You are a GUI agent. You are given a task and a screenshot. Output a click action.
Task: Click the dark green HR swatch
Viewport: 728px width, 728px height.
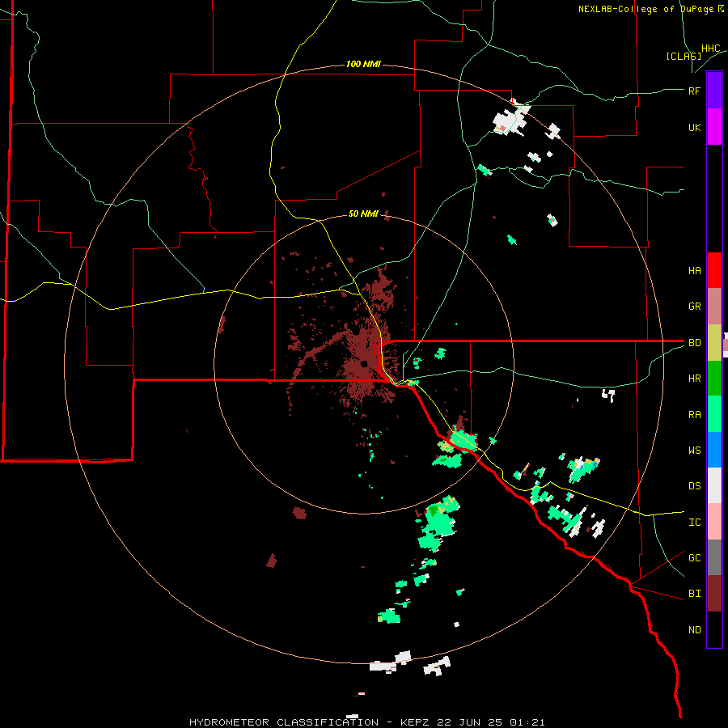point(714,379)
